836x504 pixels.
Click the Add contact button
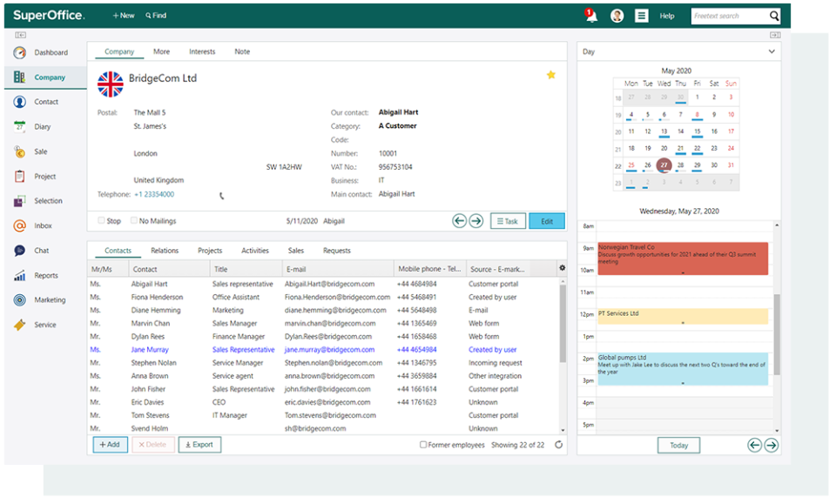click(111, 444)
